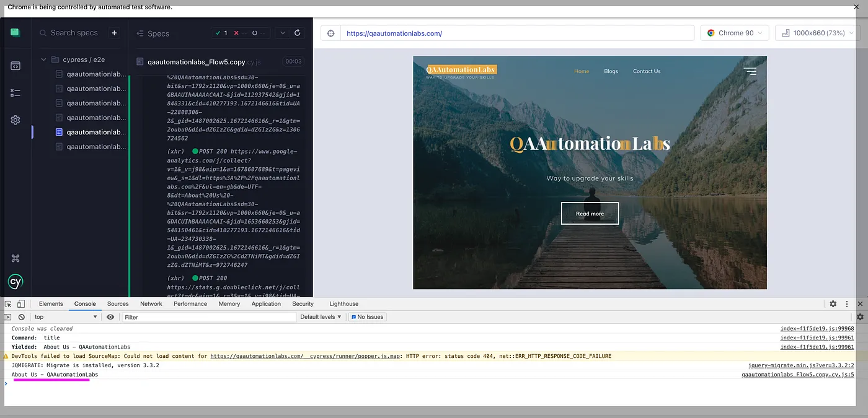Click the QAAutomationLabs logo on site header
Viewport: 868px width, 418px height.
point(461,71)
